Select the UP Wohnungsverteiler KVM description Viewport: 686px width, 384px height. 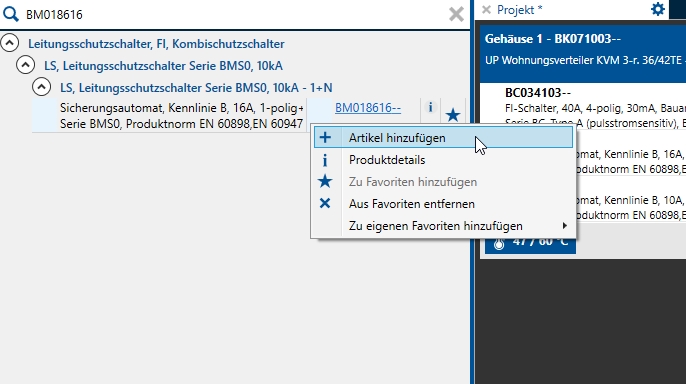[585, 60]
